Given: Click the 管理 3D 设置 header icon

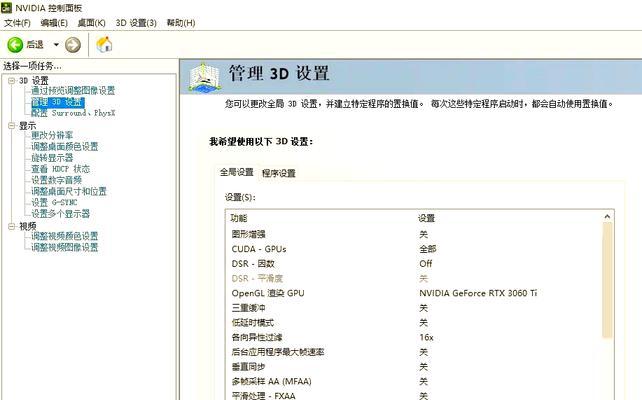Looking at the screenshot, I should coord(205,77).
